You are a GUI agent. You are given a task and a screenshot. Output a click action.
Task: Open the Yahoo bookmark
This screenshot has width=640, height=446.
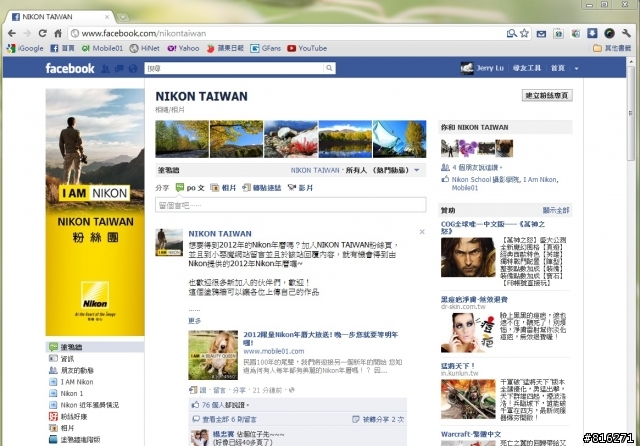click(183, 48)
